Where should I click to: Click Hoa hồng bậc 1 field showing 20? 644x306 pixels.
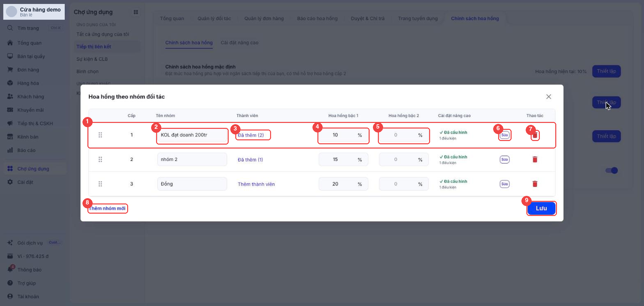coord(343,184)
